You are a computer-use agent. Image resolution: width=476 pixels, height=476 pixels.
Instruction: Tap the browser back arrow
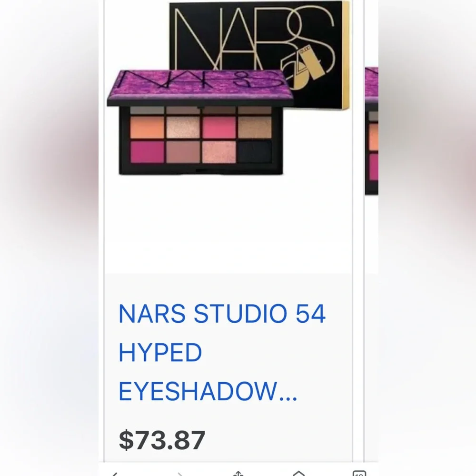tap(115, 474)
